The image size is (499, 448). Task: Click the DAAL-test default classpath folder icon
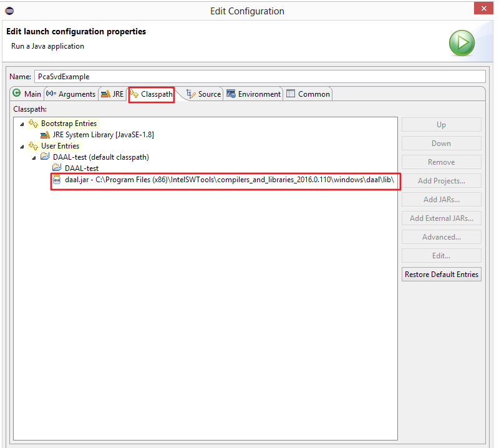point(45,157)
